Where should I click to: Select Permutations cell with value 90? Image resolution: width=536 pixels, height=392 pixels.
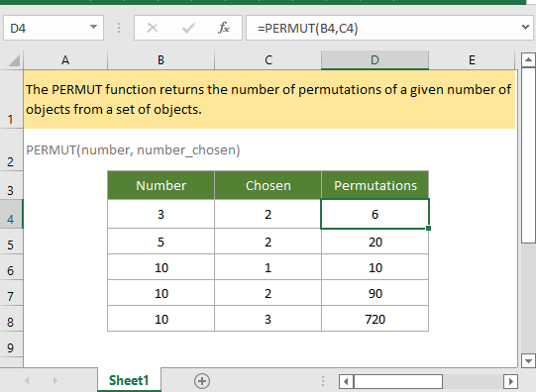[375, 293]
